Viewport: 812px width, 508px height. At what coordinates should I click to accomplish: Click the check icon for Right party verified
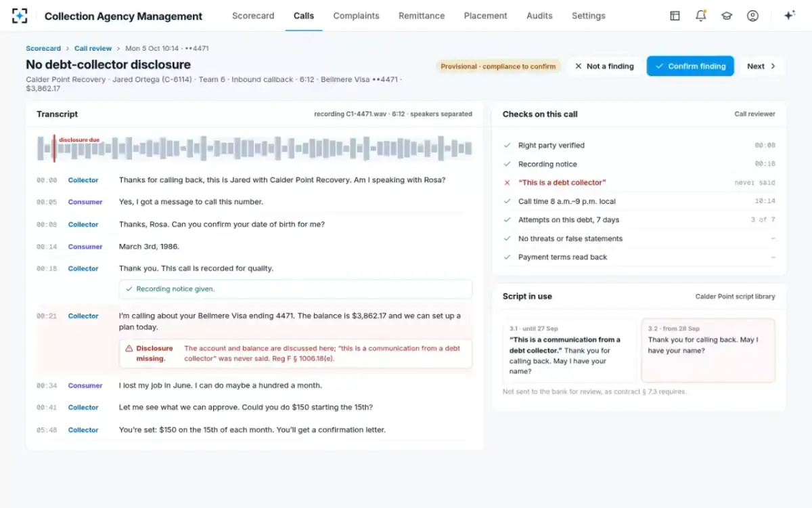click(507, 146)
